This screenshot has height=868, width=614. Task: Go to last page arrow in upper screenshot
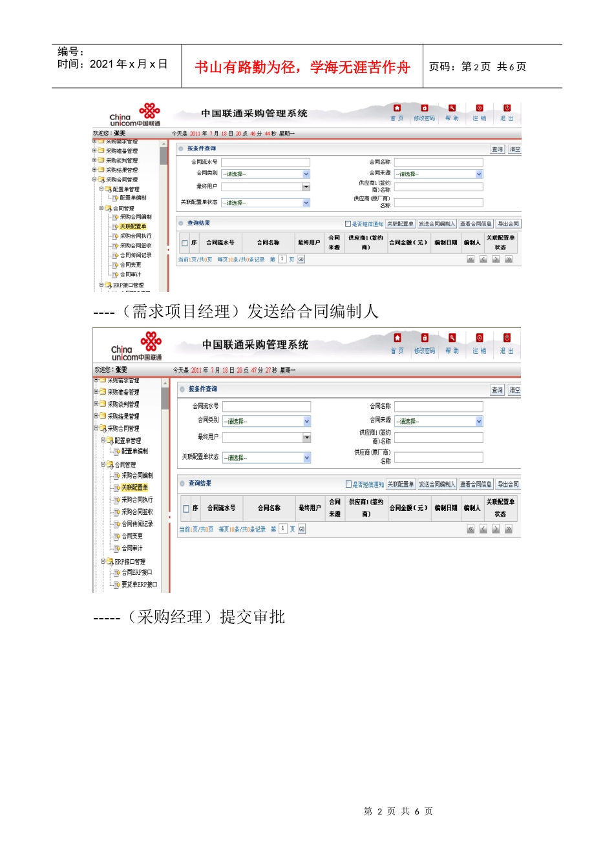[509, 259]
